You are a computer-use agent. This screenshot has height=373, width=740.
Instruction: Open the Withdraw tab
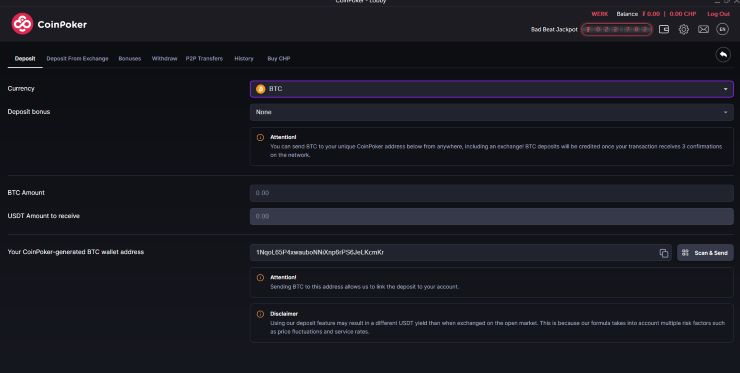tap(164, 59)
